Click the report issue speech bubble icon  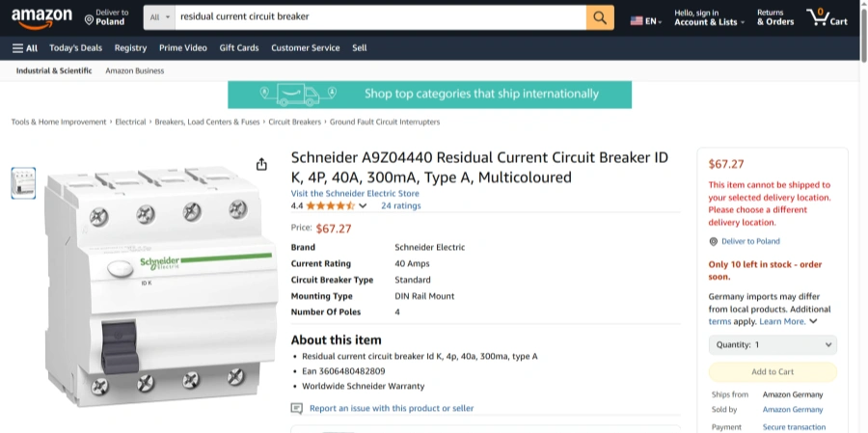[x=297, y=409]
